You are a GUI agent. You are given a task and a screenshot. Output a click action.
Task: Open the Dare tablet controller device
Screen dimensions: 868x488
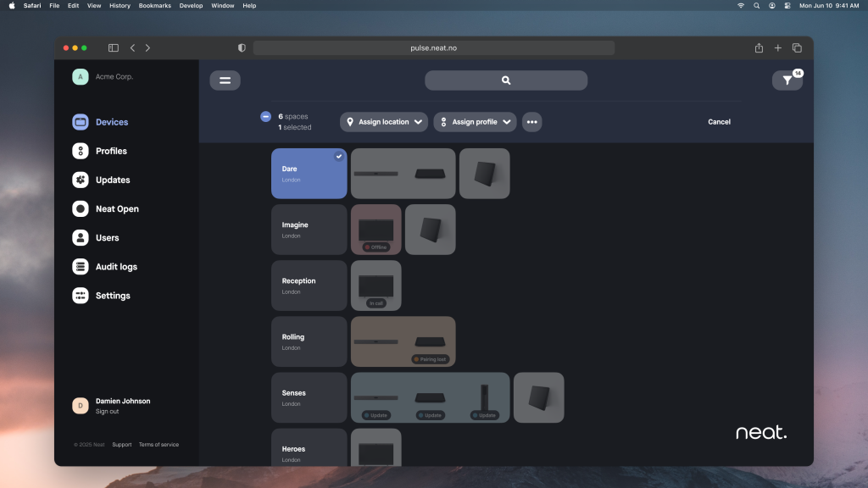pyautogui.click(x=484, y=173)
